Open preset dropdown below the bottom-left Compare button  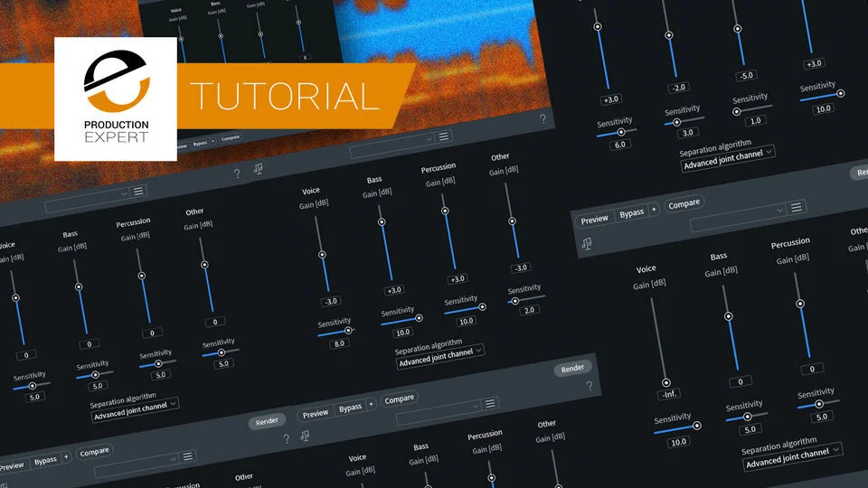click(137, 465)
